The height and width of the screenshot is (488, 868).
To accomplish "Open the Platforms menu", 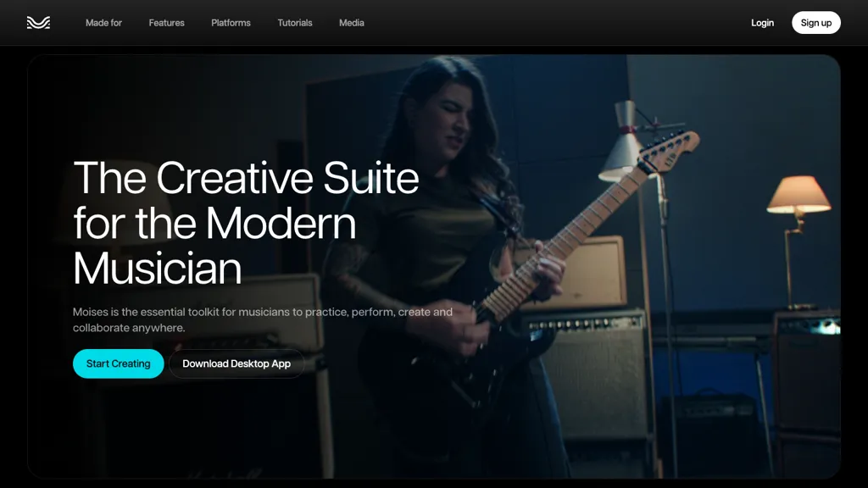I will 231,23.
